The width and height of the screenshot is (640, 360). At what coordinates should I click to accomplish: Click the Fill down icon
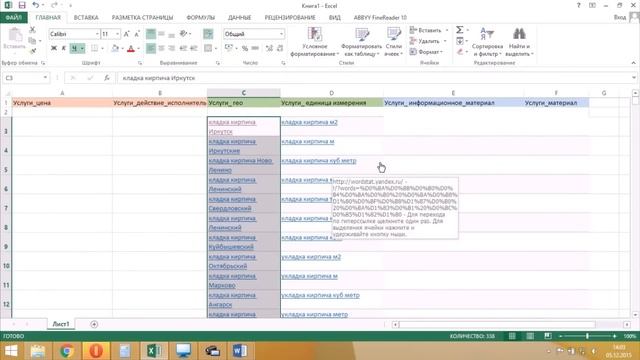[x=460, y=41]
